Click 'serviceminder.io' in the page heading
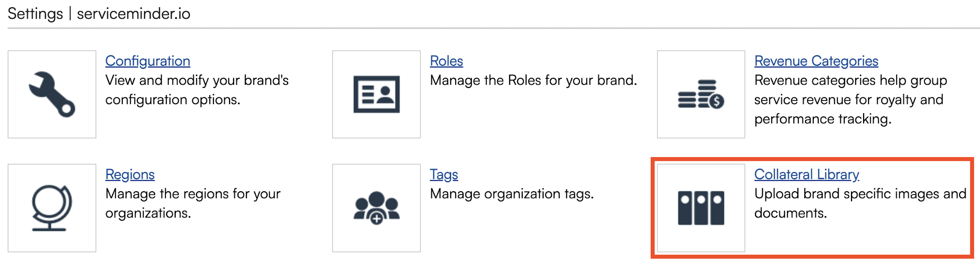This screenshot has height=262, width=980. pyautogui.click(x=133, y=14)
